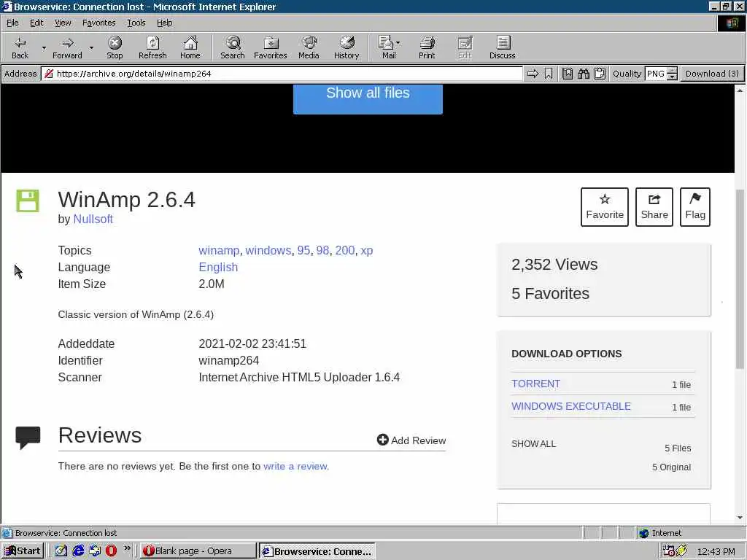Click the Browservice taskbar window button

pos(317,551)
